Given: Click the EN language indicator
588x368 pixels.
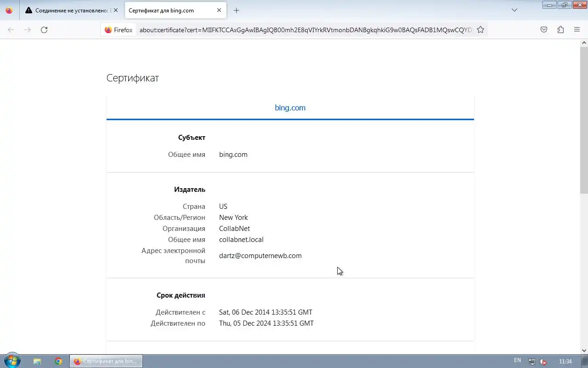Looking at the screenshot, I should pyautogui.click(x=517, y=360).
